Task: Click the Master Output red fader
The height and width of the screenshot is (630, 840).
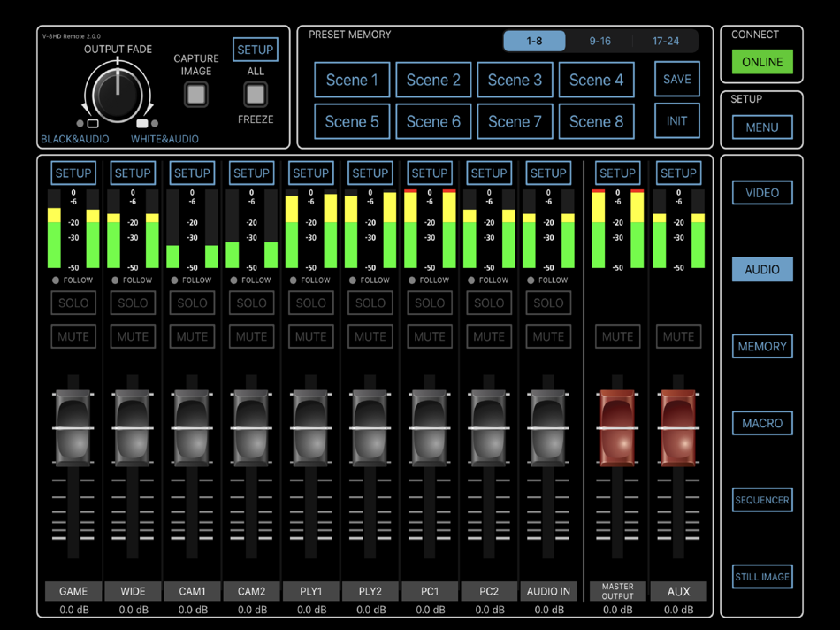Action: [617, 428]
